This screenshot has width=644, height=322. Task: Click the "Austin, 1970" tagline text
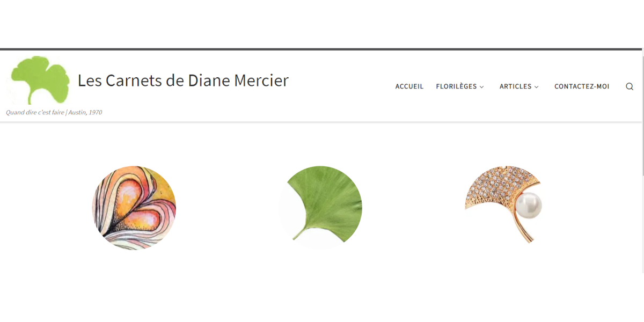[85, 113]
